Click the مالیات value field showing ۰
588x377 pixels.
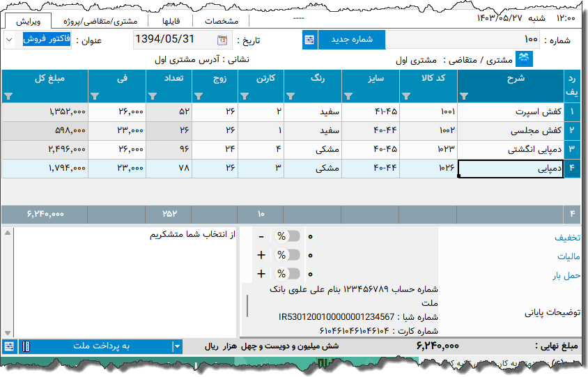(x=371, y=256)
